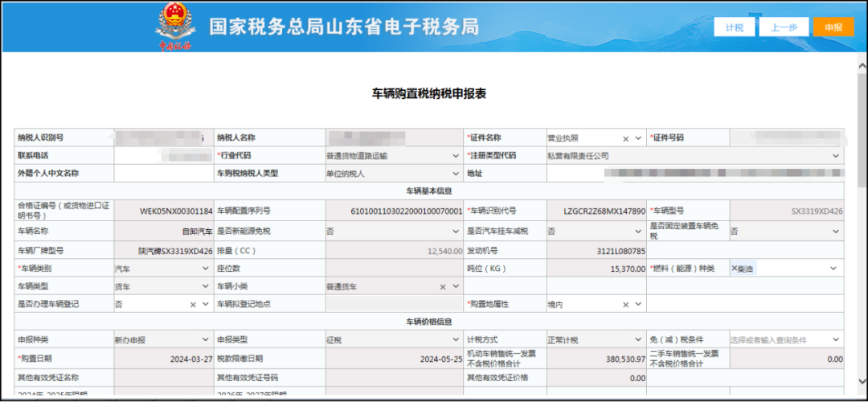Click the 车辆购置税纳税申报表 title
Image resolution: width=868 pixels, height=402 pixels.
pyautogui.click(x=429, y=93)
